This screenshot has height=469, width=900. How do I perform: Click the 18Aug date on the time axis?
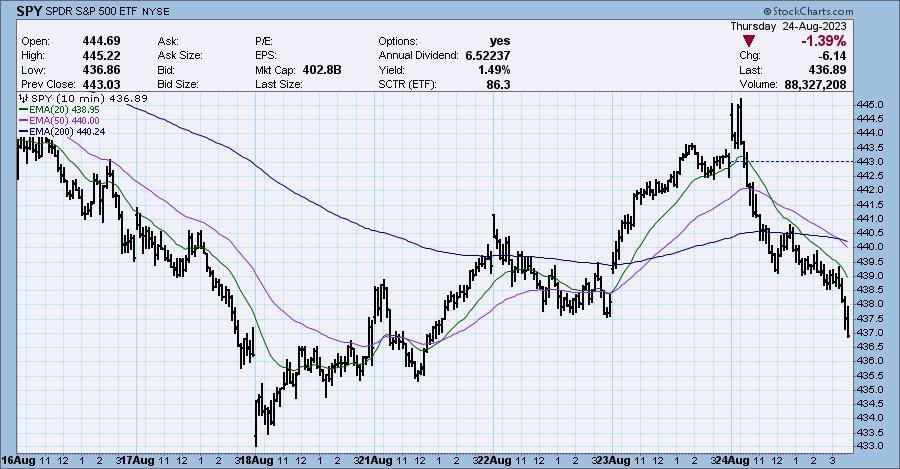coord(257,460)
